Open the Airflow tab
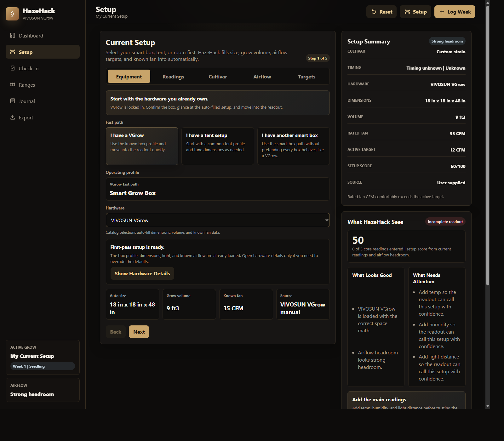This screenshot has height=441, width=504. [x=262, y=76]
